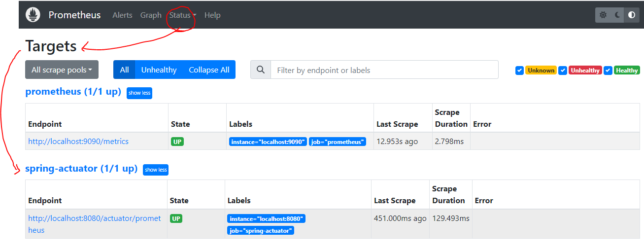Click the Labels column header in spring-actuator table
This screenshot has height=252, width=644.
(x=239, y=200)
